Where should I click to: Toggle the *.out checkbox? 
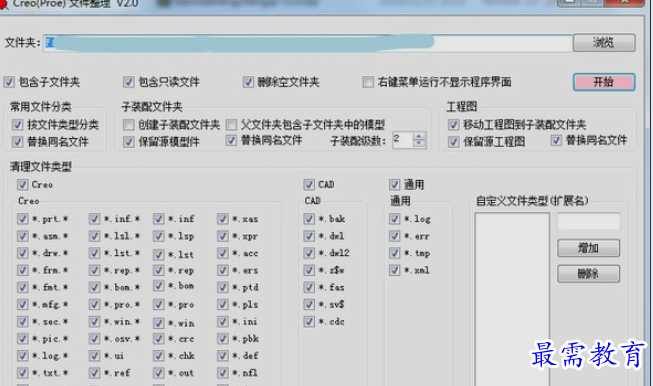[159, 373]
